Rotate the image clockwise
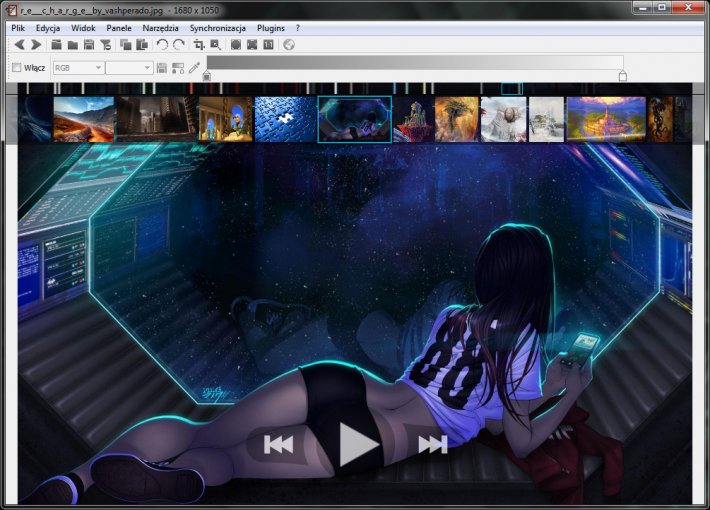710x510 pixels. point(179,44)
